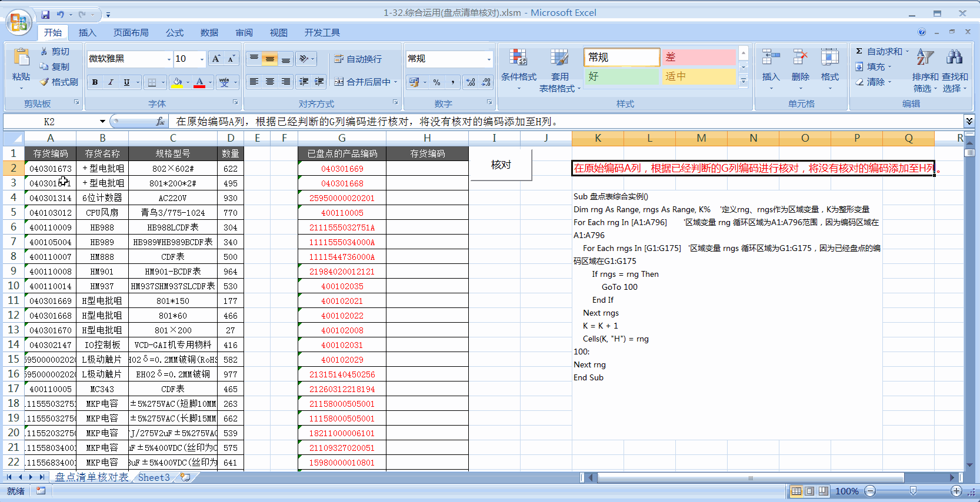Viewport: 980px width, 502px height.
Task: Click the horizontal scrollbar of the sheet
Action: tap(750, 478)
